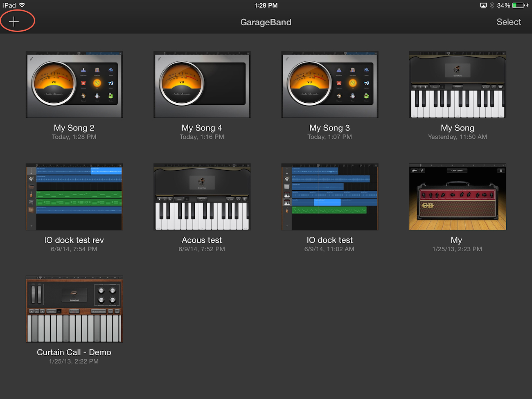Tap the Wi-Fi icon in the status bar
The image size is (532, 399).
22,5
